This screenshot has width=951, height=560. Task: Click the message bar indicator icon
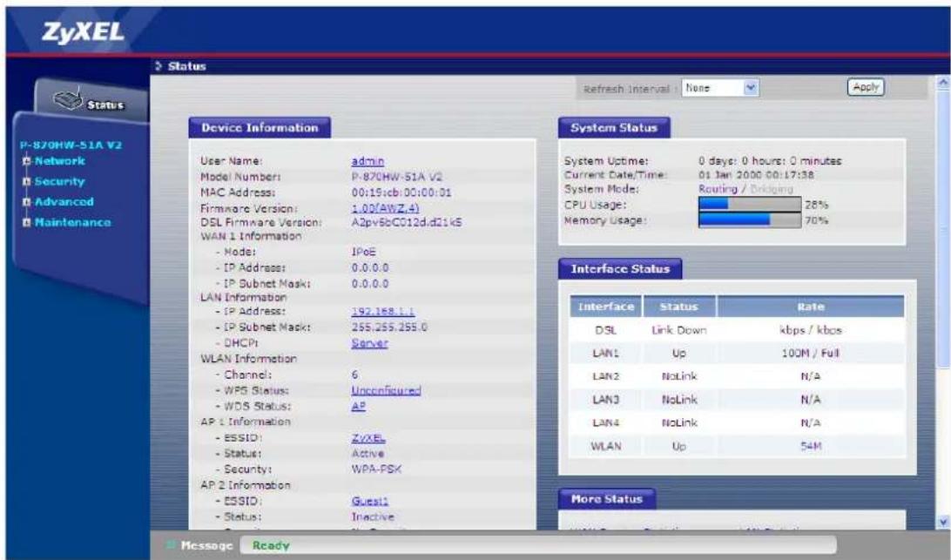pyautogui.click(x=172, y=545)
